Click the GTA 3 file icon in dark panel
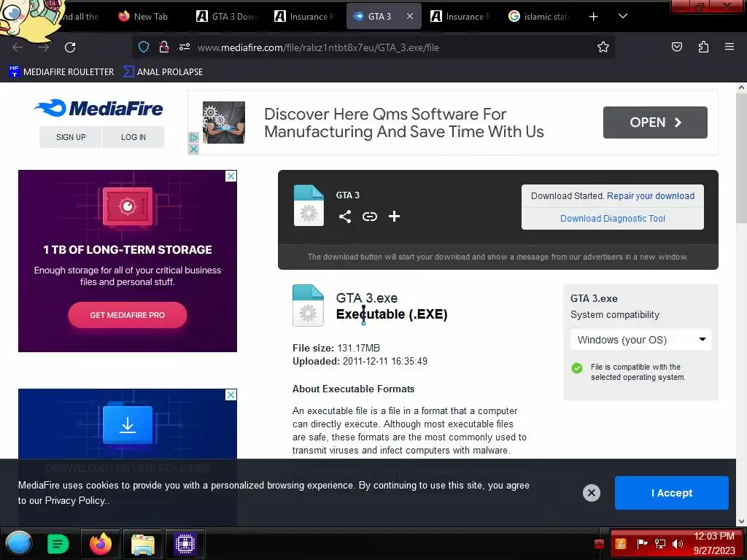The image size is (747, 560). pos(309,205)
